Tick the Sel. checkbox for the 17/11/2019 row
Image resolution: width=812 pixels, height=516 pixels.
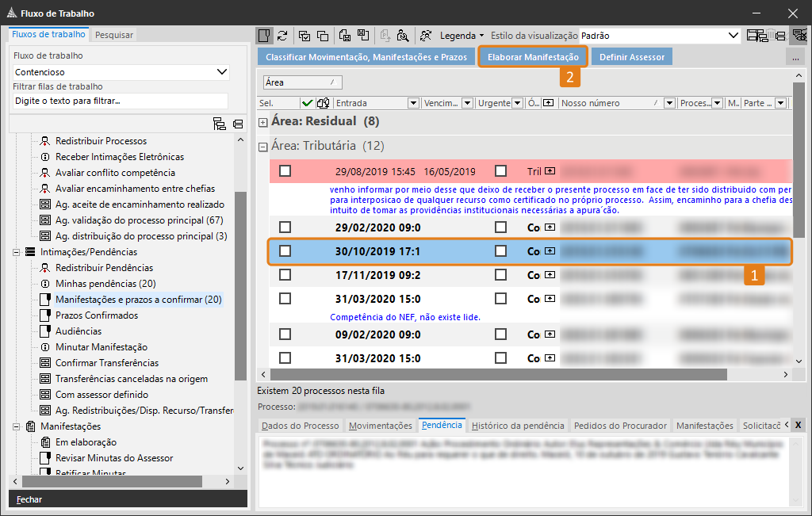(x=285, y=275)
